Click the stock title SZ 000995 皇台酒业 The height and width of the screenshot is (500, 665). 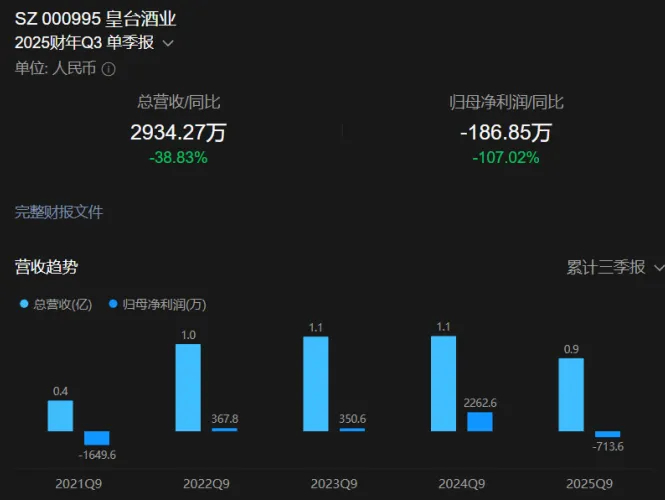[95, 19]
